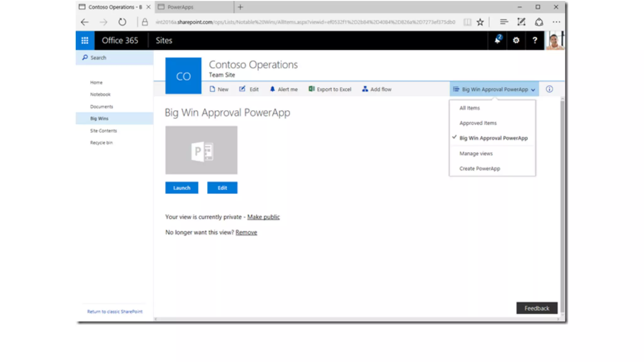Image resolution: width=644 pixels, height=362 pixels.
Task: Click the help question mark icon
Action: (535, 40)
